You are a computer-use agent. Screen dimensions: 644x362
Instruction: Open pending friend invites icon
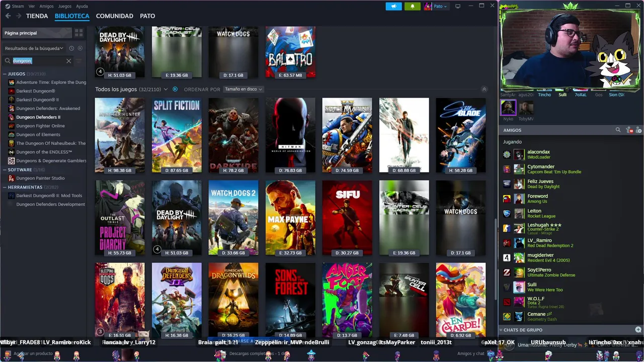pos(630,130)
